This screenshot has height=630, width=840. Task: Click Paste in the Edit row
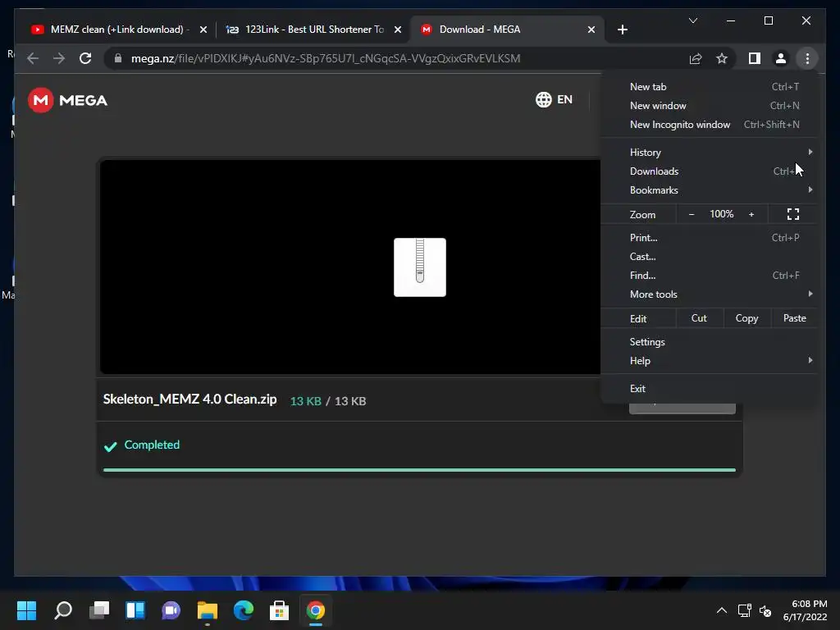click(x=794, y=318)
